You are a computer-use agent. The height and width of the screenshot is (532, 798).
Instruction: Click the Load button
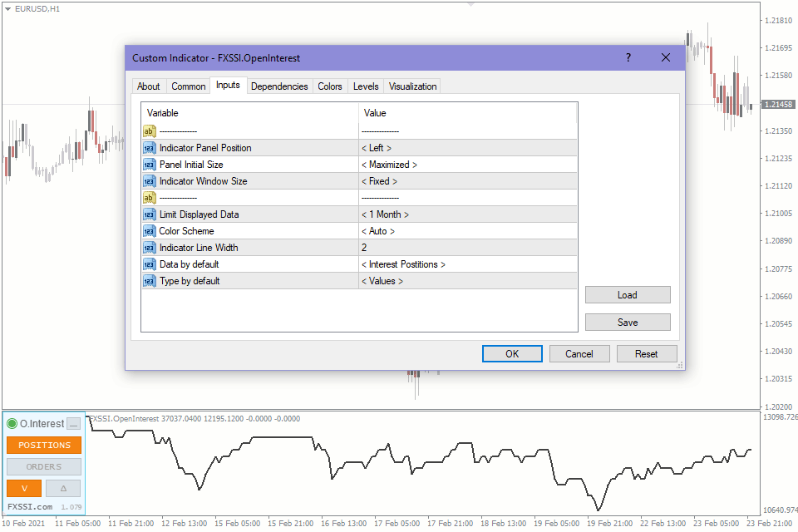[628, 295]
